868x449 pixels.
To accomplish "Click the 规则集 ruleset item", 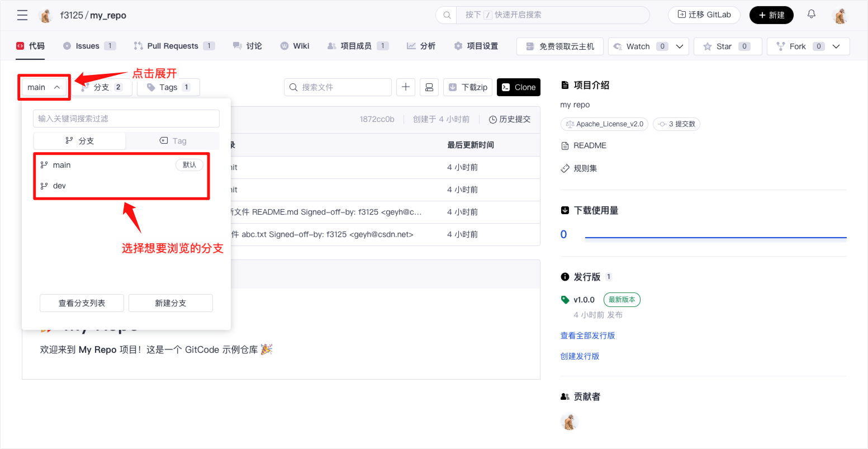I will point(585,168).
